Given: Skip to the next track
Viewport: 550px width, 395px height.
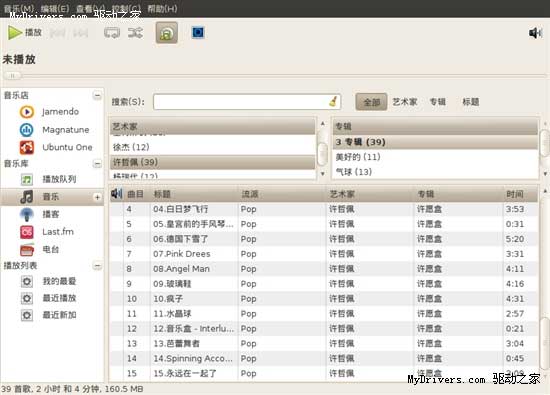Looking at the screenshot, I should coord(81,33).
